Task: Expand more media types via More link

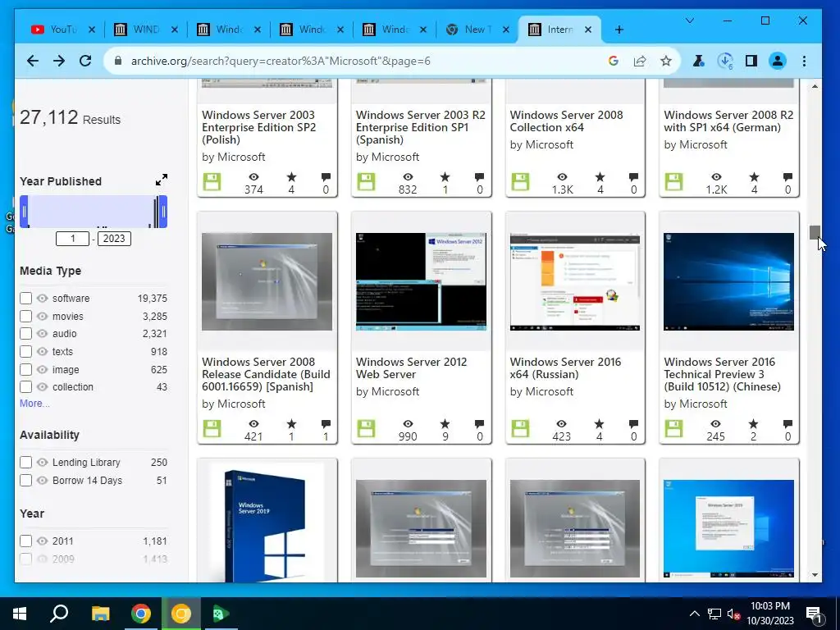Action: [x=34, y=404]
